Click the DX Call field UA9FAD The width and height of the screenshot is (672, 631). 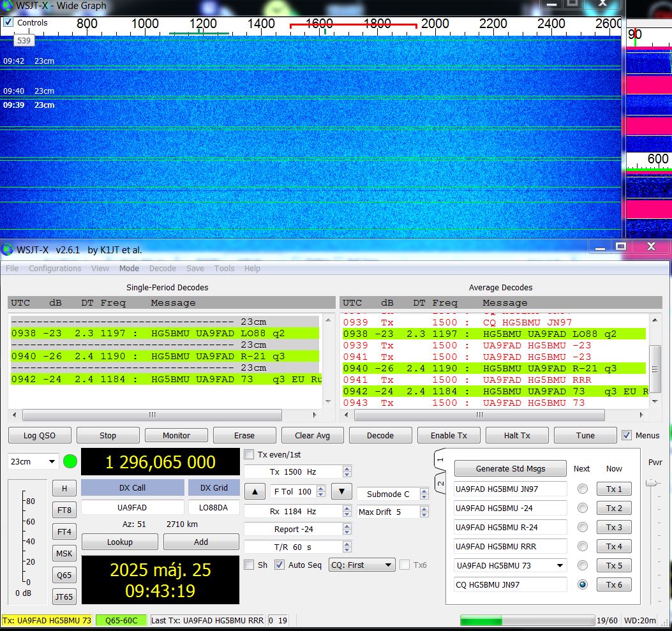tap(133, 508)
